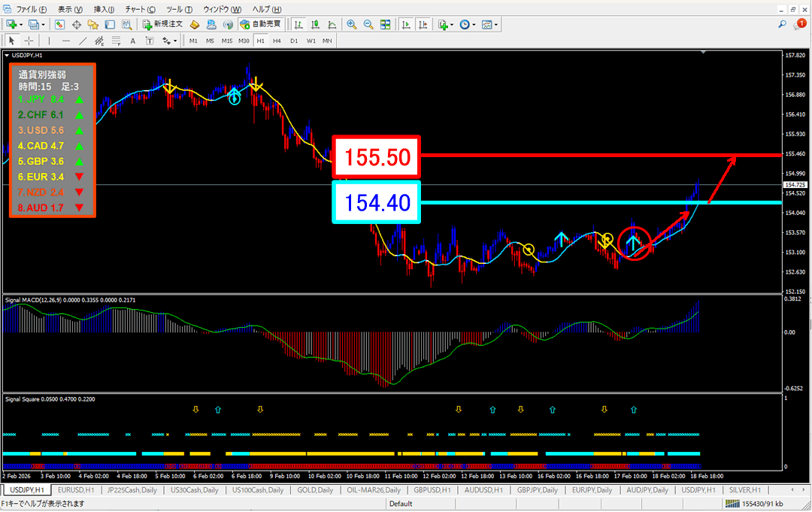Open the search magnifier icon at top right

[783, 24]
